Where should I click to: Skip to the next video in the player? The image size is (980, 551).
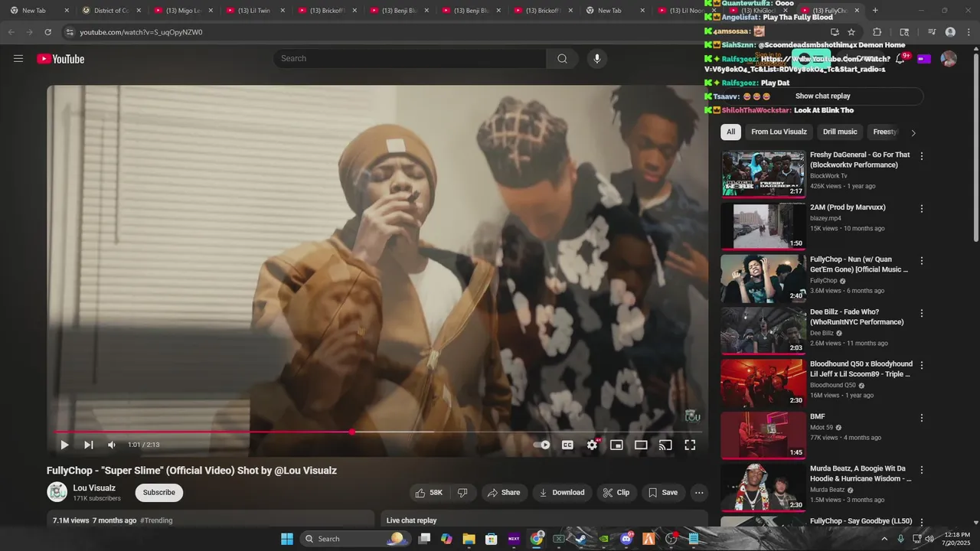point(88,445)
